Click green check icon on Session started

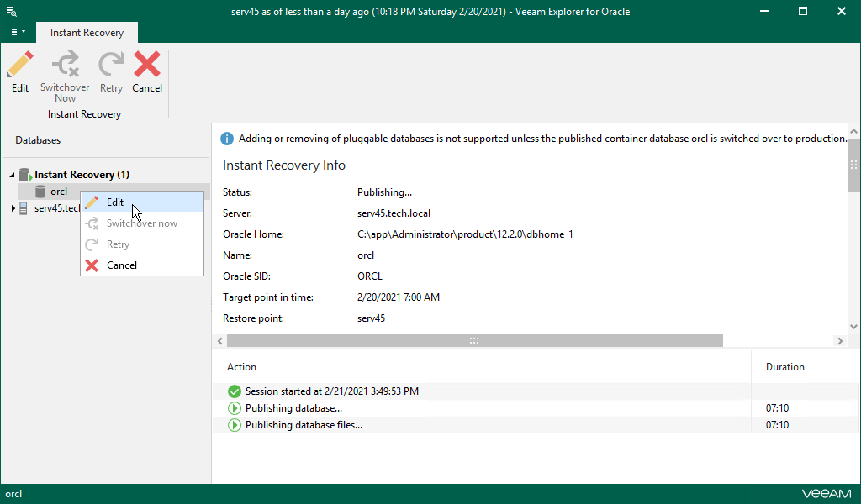235,391
